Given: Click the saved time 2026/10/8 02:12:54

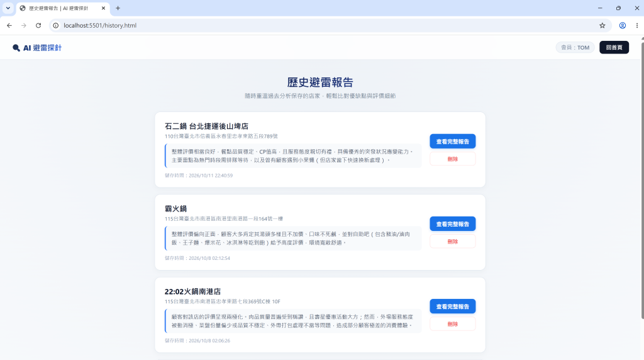Looking at the screenshot, I should click(x=209, y=258).
